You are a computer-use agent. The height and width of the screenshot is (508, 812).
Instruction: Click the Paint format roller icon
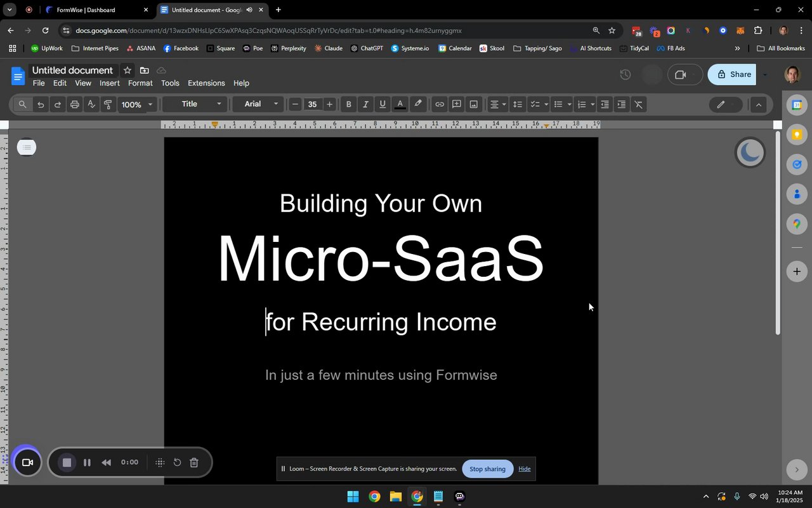click(x=108, y=105)
